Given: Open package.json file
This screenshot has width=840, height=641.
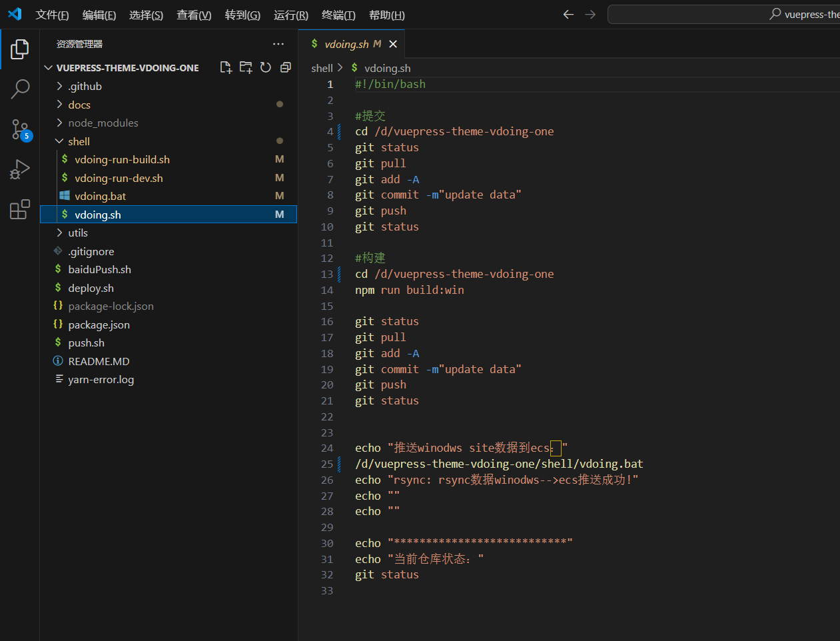Looking at the screenshot, I should 169,324.
